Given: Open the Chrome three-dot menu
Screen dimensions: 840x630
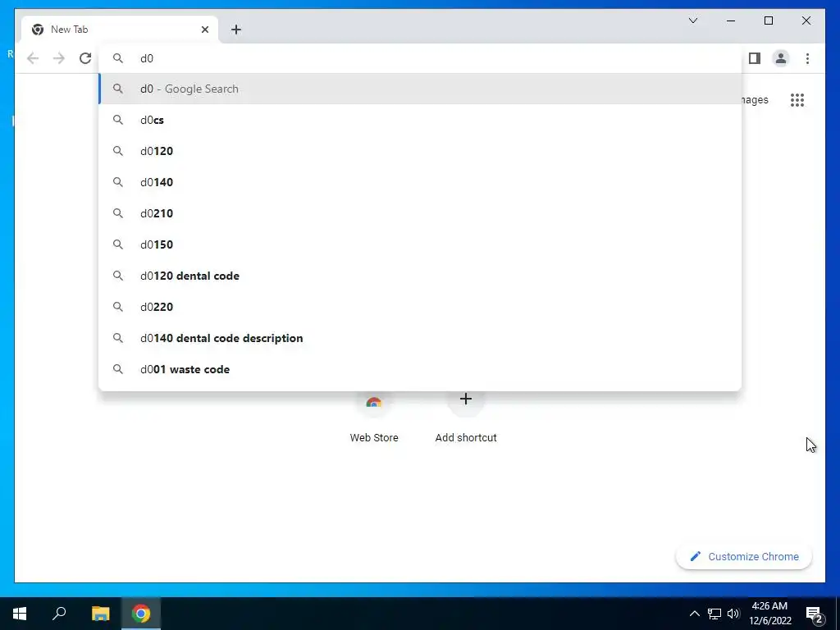Looking at the screenshot, I should tap(807, 58).
